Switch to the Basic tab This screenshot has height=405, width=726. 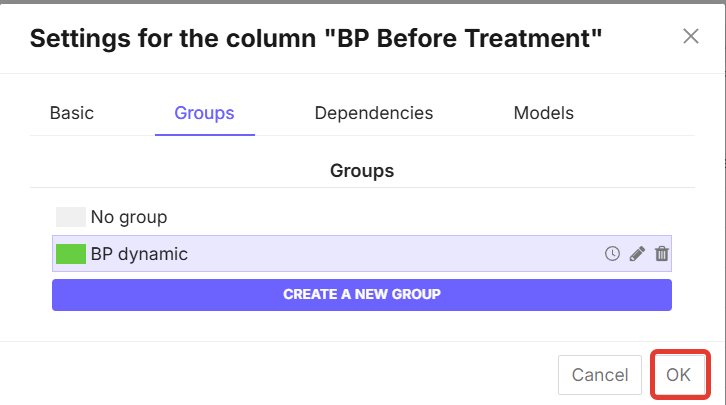point(72,113)
